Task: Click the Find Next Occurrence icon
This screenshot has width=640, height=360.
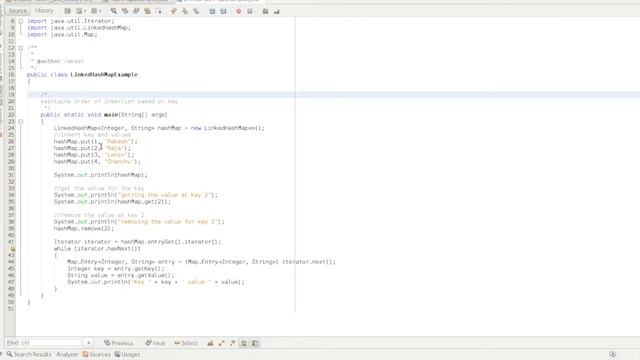Action: [136, 11]
